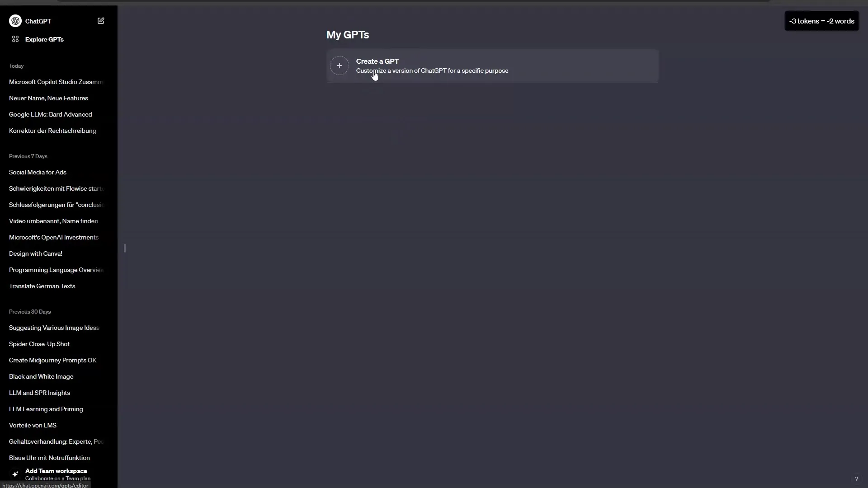Expand Previous 30 Days chat section
Image resolution: width=868 pixels, height=488 pixels.
[x=30, y=311]
